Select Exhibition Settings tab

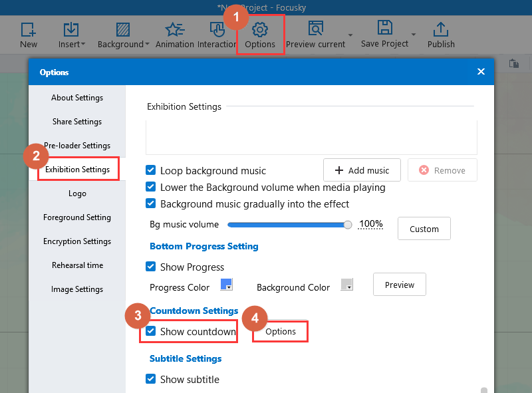[x=77, y=170]
